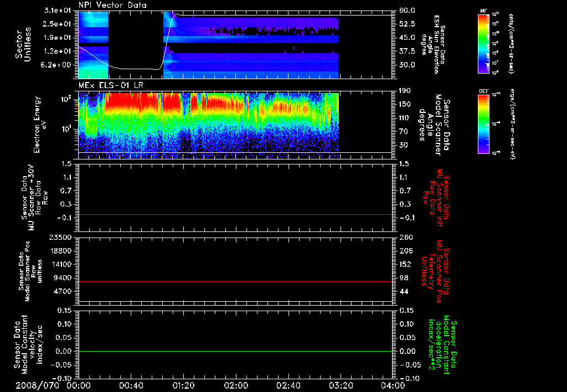Click the time tick label '02:40'
The image size is (567, 392).
tap(288, 385)
